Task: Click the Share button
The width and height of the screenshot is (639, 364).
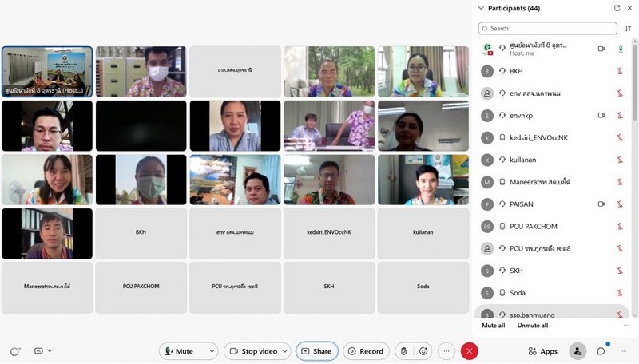Action: coord(316,351)
